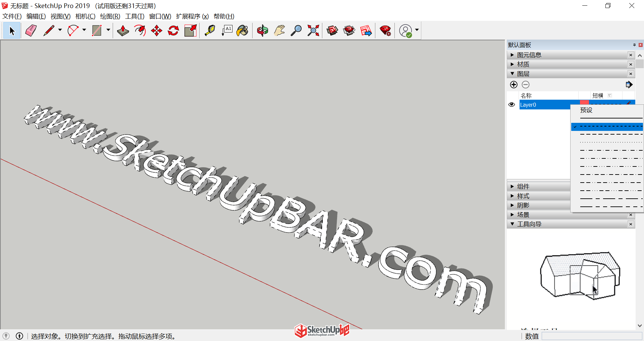Click the remove layer minus icon
The width and height of the screenshot is (644, 341).
(x=526, y=85)
